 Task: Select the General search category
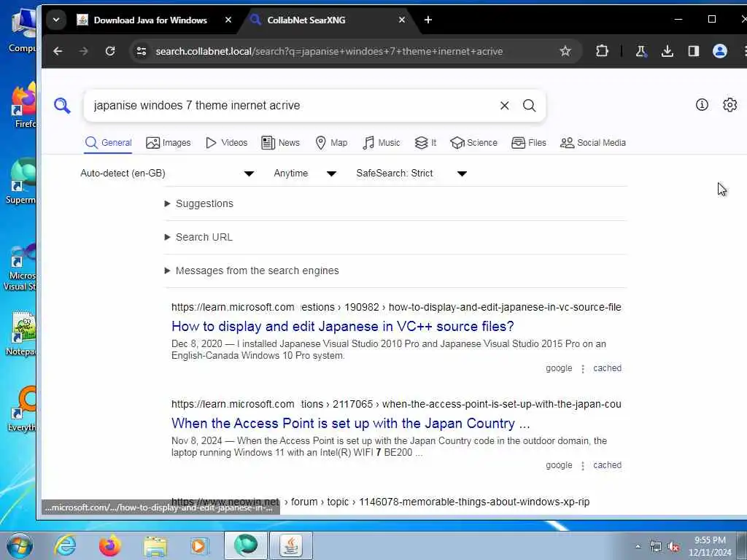(108, 142)
